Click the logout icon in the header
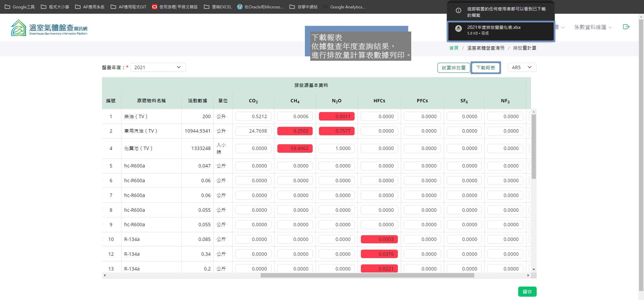This screenshot has width=644, height=300. tap(626, 27)
